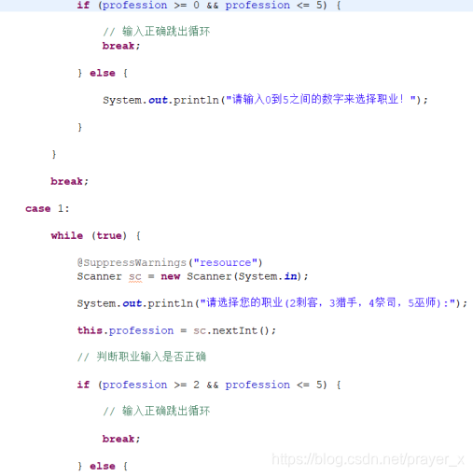Click the warning-underlined "sc" variable declaration

(135, 276)
